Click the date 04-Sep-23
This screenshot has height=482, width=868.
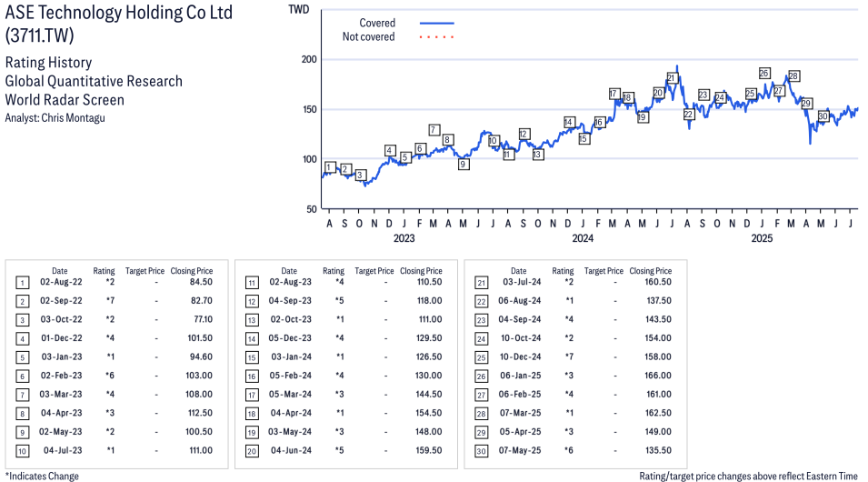(290, 301)
